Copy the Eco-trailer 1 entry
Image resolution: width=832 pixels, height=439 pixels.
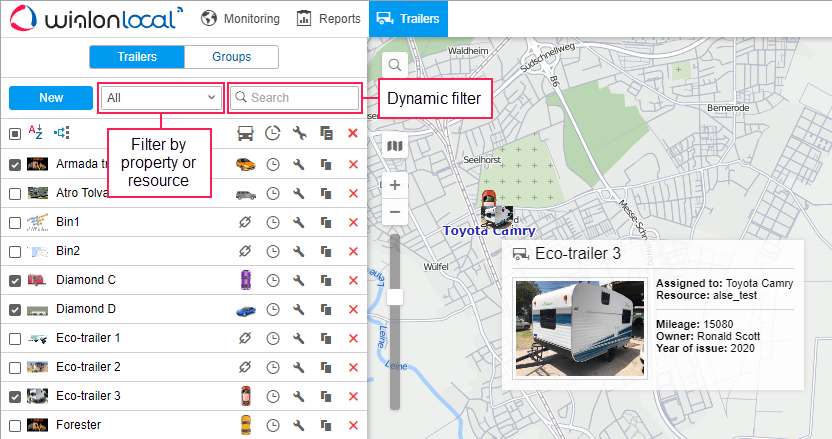coord(326,338)
